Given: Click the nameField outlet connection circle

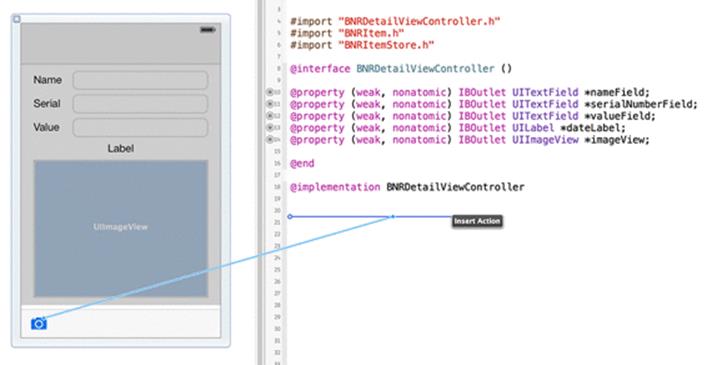Looking at the screenshot, I should (x=270, y=92).
